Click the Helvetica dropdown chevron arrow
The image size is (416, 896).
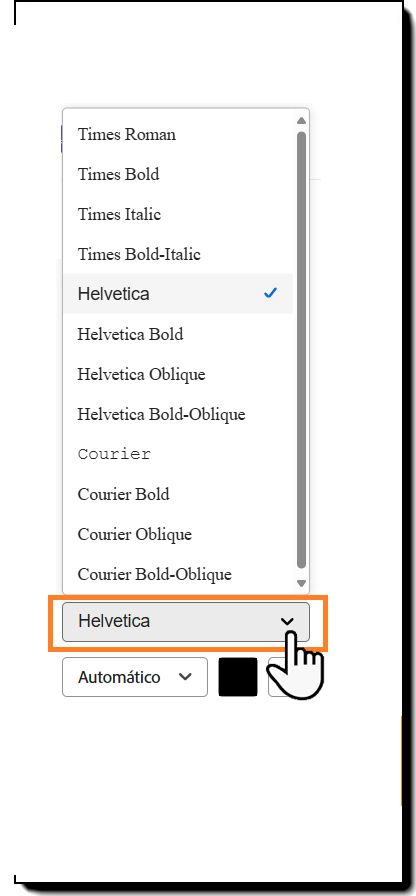pos(287,621)
